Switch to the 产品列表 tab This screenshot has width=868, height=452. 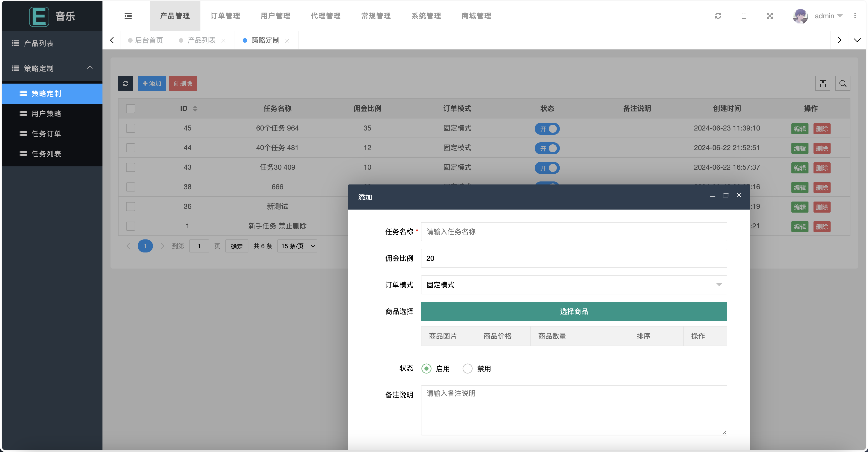201,40
